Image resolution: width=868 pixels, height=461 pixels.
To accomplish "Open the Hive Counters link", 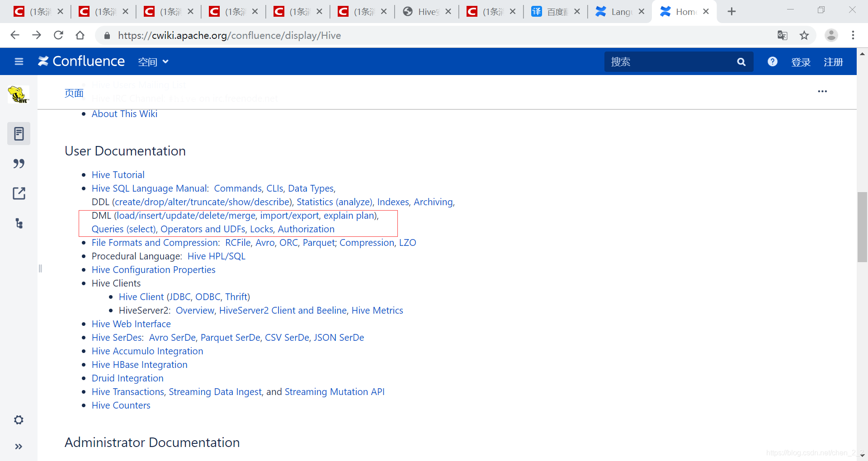I will (x=121, y=405).
